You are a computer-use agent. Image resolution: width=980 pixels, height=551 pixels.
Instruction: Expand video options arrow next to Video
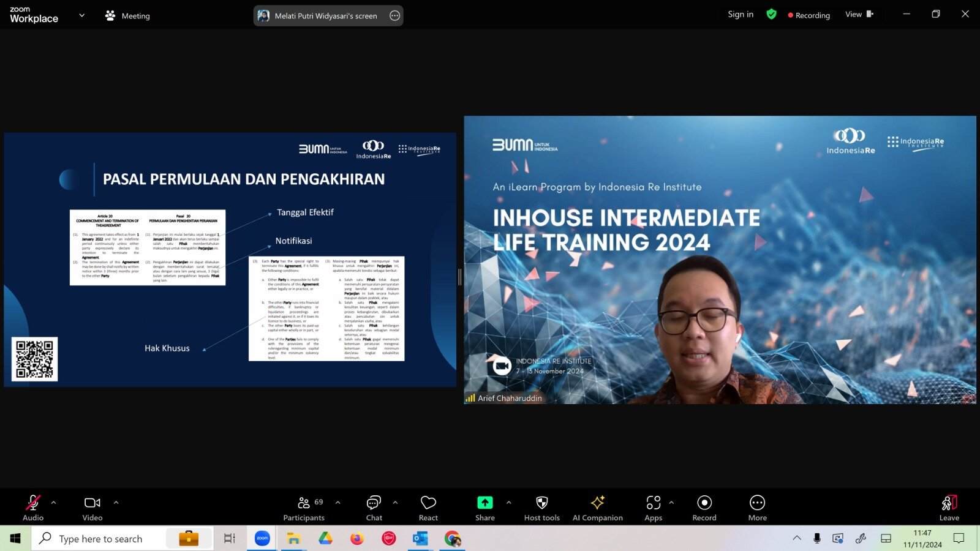click(116, 503)
